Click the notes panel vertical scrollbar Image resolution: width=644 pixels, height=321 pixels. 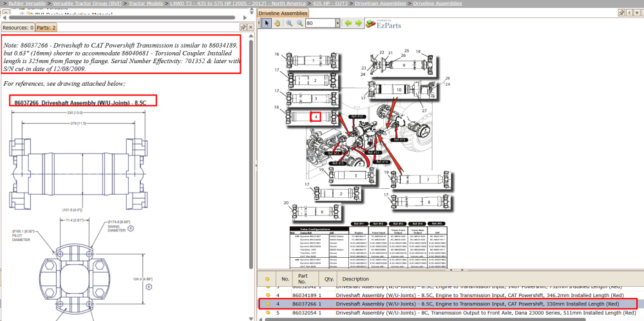coord(251,154)
